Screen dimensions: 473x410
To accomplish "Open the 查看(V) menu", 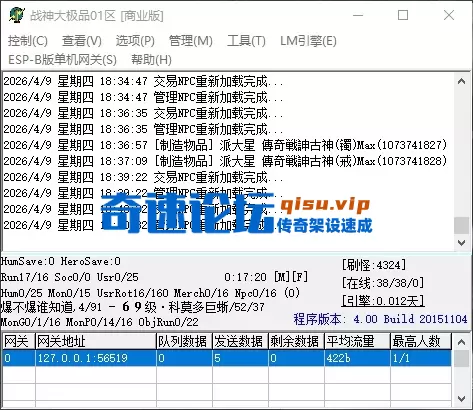I will (x=82, y=41).
